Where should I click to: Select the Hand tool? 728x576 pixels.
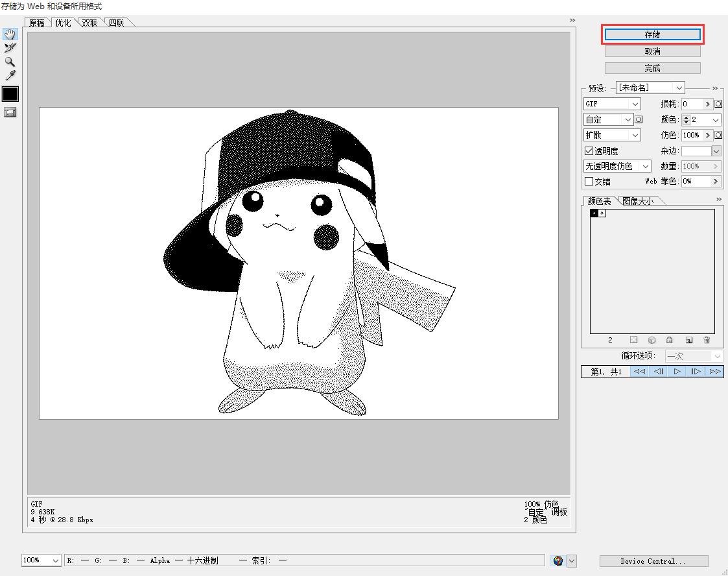coord(10,34)
